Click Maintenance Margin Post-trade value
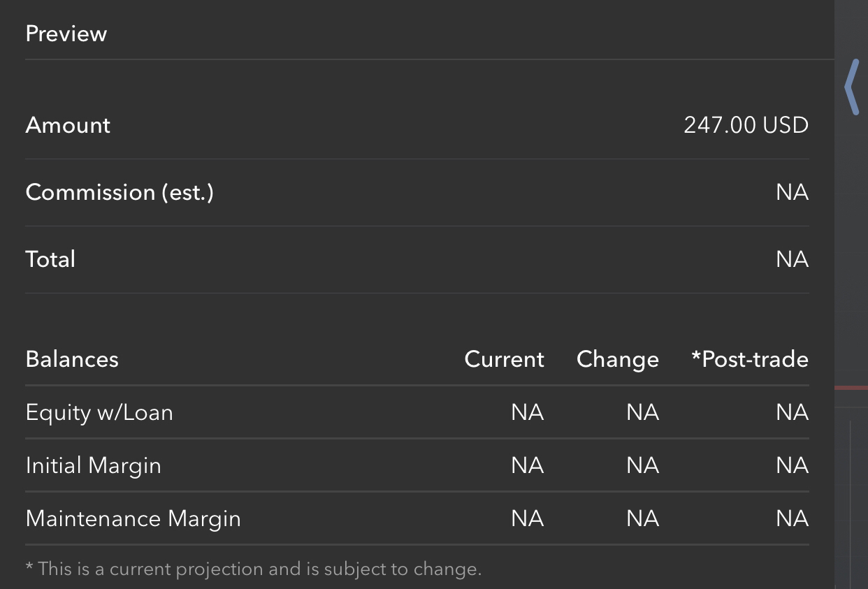Image resolution: width=868 pixels, height=589 pixels. point(792,518)
